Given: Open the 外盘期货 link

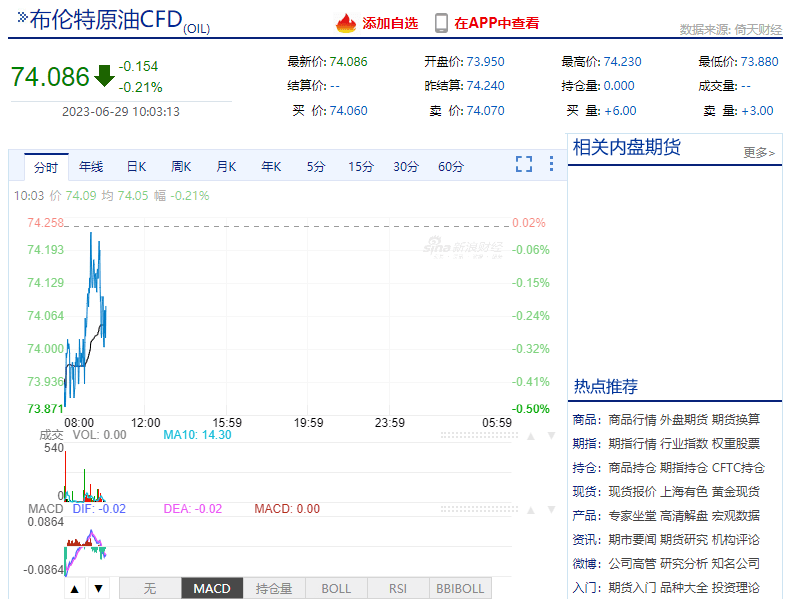Looking at the screenshot, I should [x=684, y=419].
